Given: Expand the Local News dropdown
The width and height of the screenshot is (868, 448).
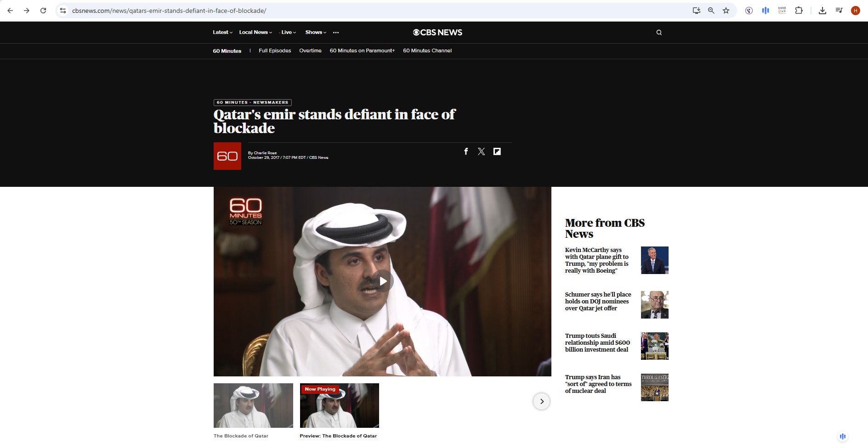Looking at the screenshot, I should click(255, 32).
